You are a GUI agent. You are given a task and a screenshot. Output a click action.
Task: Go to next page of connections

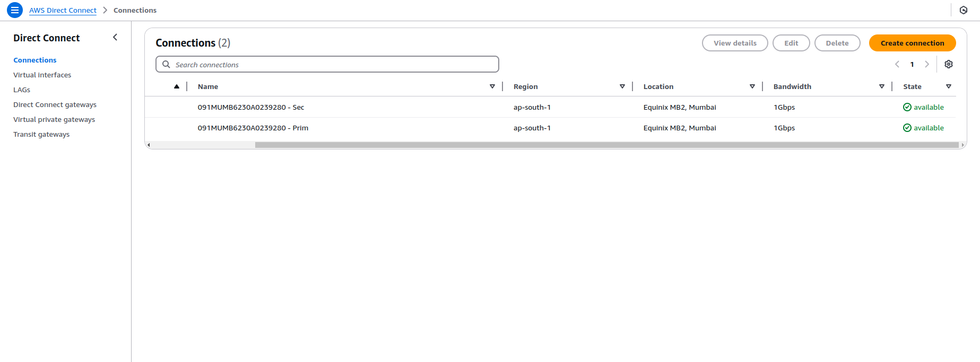point(927,64)
